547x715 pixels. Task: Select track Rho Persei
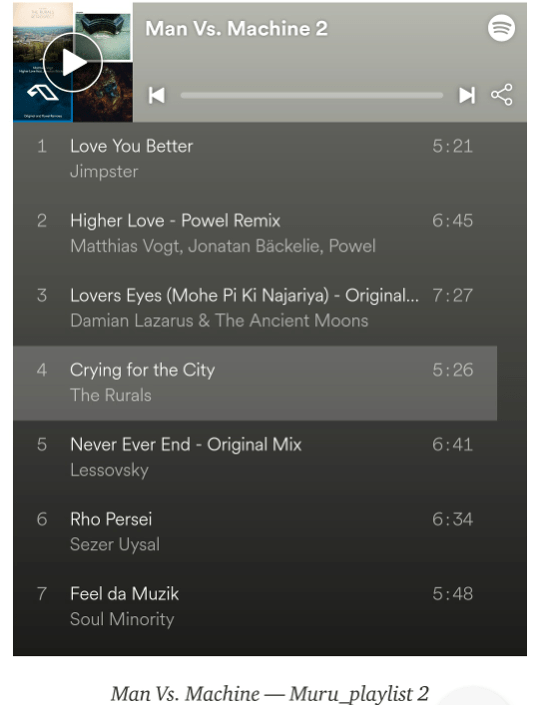point(255,532)
